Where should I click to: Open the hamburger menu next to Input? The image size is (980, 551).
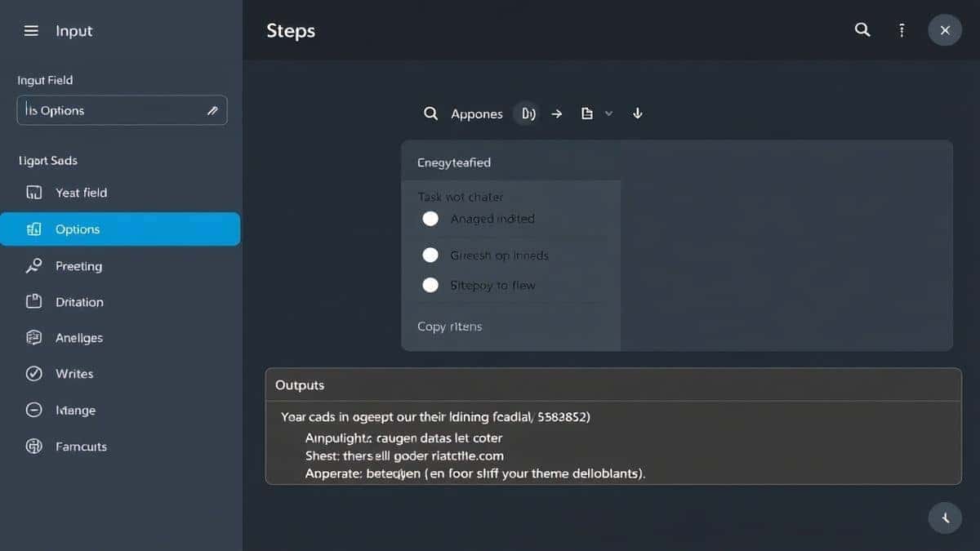tap(31, 31)
